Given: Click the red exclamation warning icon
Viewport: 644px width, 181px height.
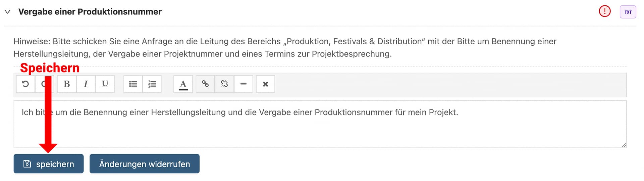Looking at the screenshot, I should 604,12.
